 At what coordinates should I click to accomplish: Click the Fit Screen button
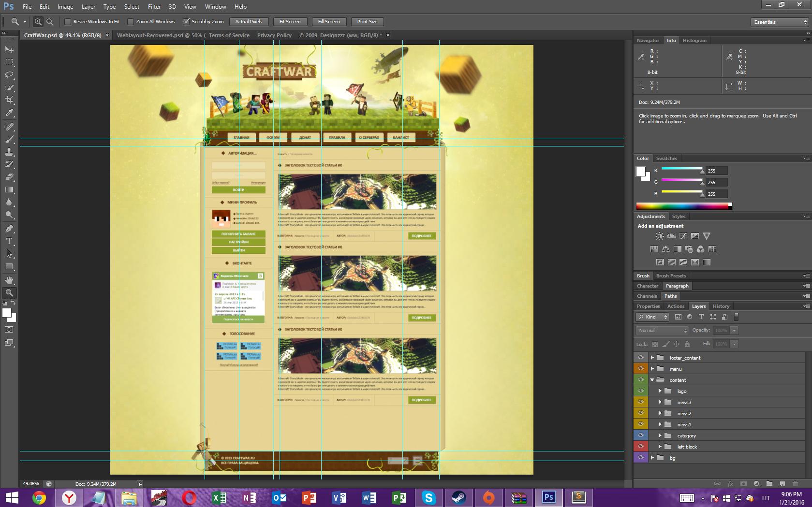290,22
